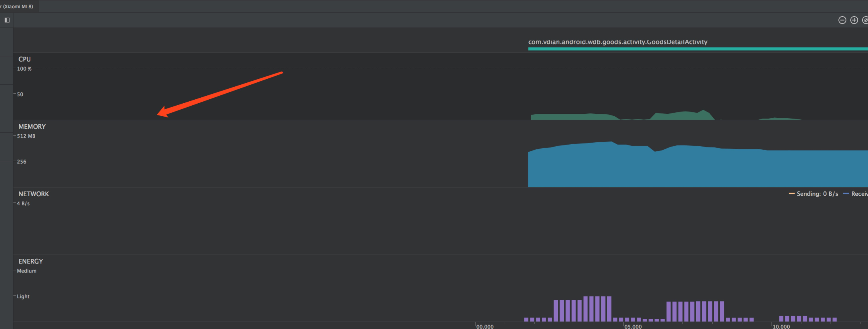
Task: Open the ENERGY profiler section
Action: [x=31, y=262]
